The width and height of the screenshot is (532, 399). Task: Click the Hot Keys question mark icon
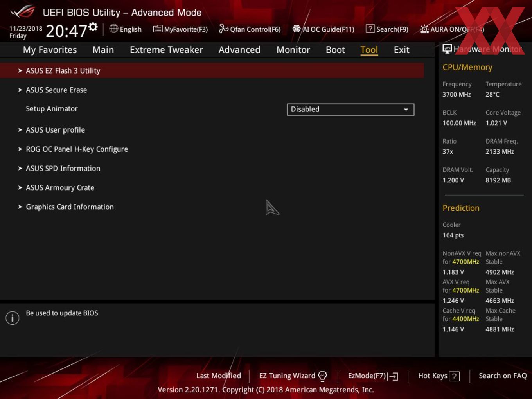[454, 376]
